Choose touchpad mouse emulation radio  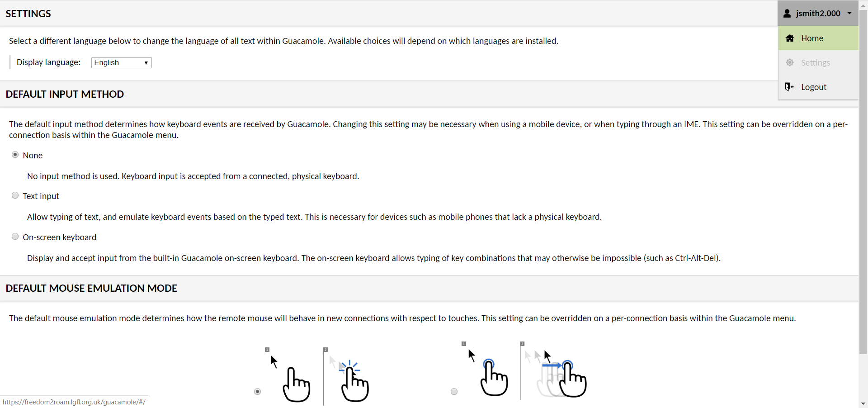tap(454, 392)
